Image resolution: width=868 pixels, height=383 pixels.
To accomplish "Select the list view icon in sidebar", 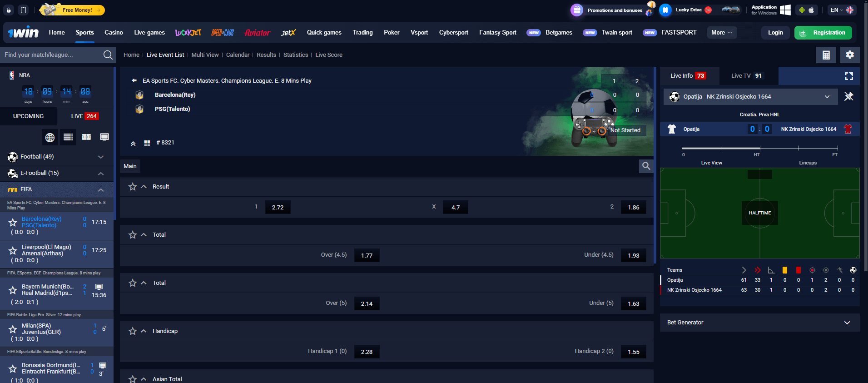I will click(68, 137).
